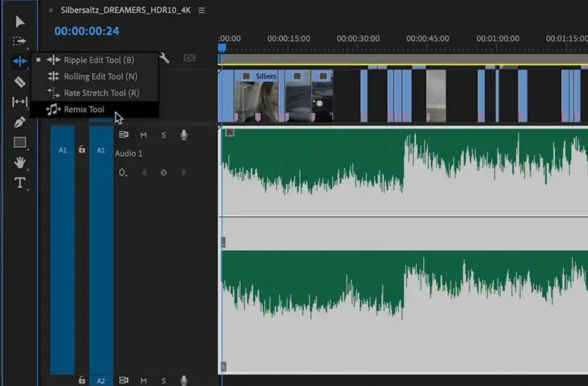Click the fx badge on the audio clip
Screen dimensions: 588x386
(x=230, y=132)
